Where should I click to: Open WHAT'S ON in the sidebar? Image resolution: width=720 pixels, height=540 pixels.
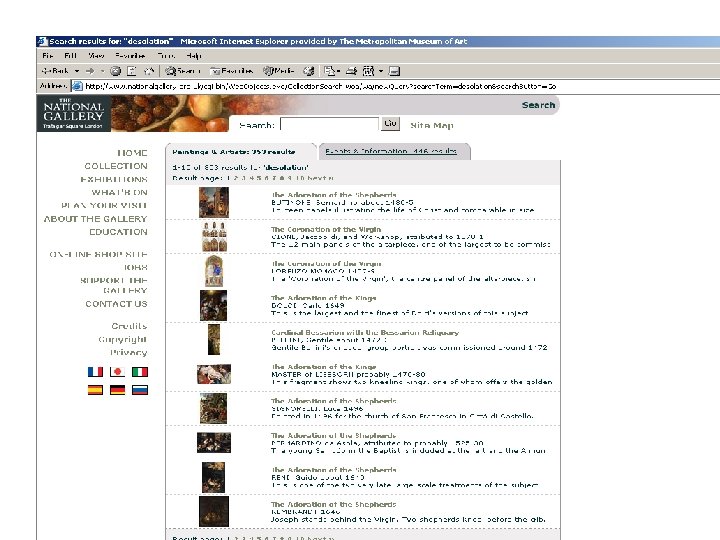pos(119,192)
